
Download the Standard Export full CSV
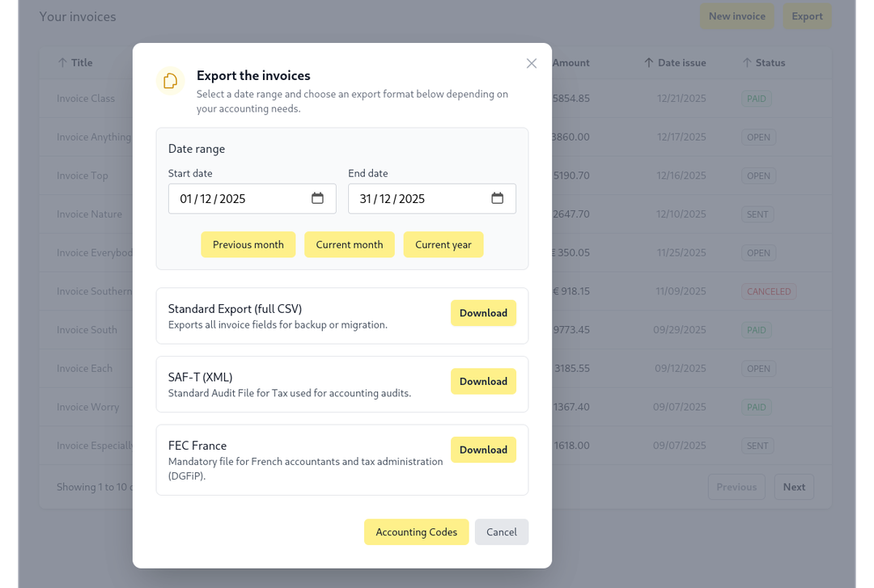click(x=483, y=313)
